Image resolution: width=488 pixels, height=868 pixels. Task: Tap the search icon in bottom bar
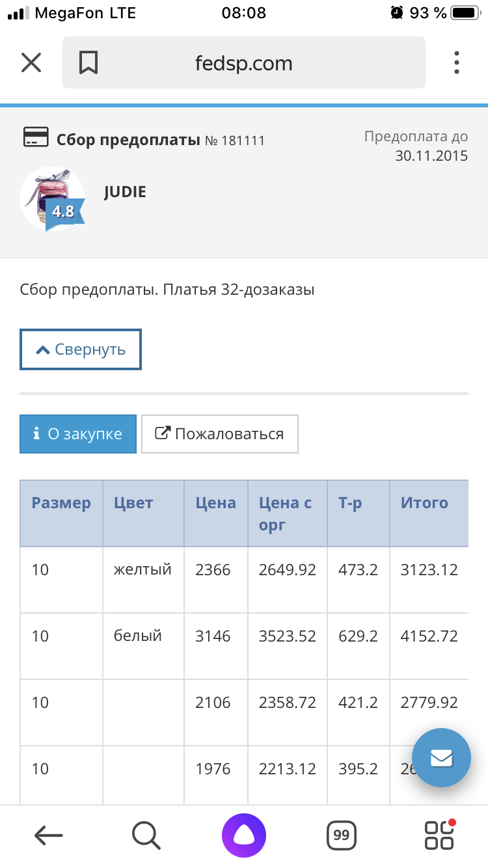click(x=146, y=835)
